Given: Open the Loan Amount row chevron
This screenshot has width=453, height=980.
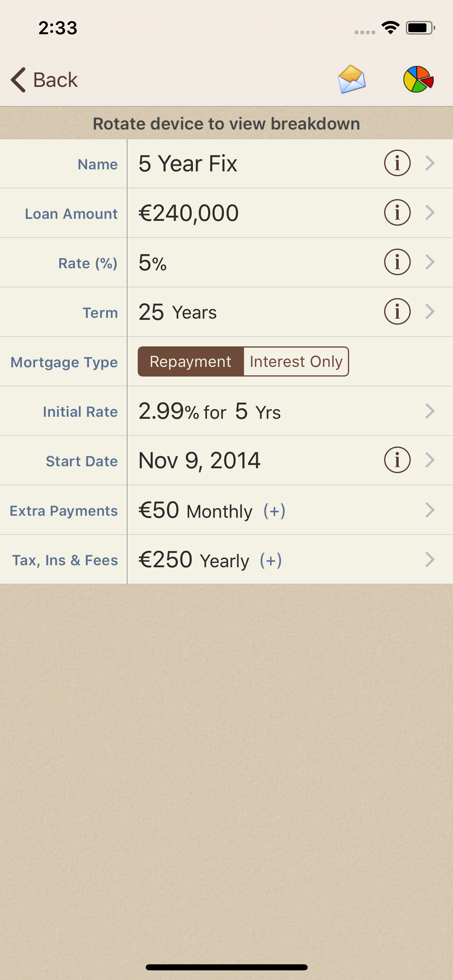Looking at the screenshot, I should [x=430, y=213].
